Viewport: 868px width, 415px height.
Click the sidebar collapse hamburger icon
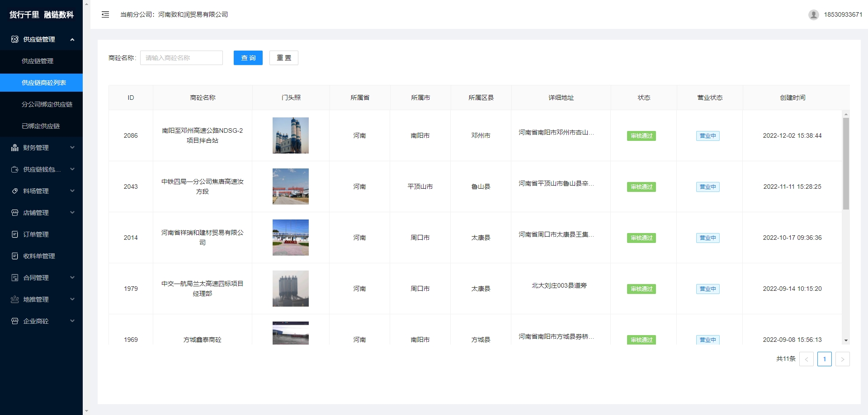coord(105,14)
